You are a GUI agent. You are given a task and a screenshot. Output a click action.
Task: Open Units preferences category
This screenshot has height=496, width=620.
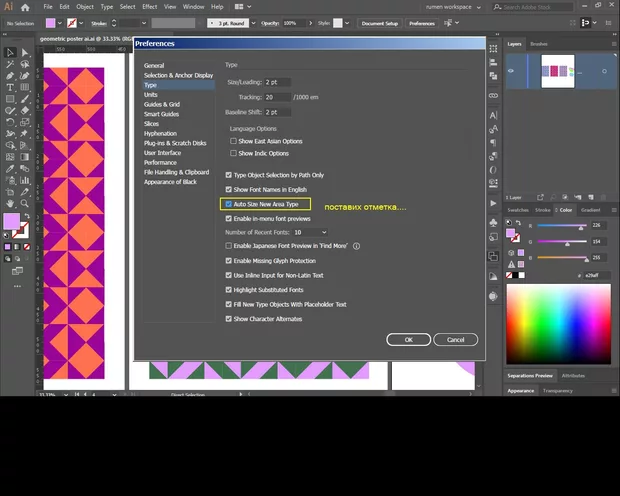click(x=151, y=94)
